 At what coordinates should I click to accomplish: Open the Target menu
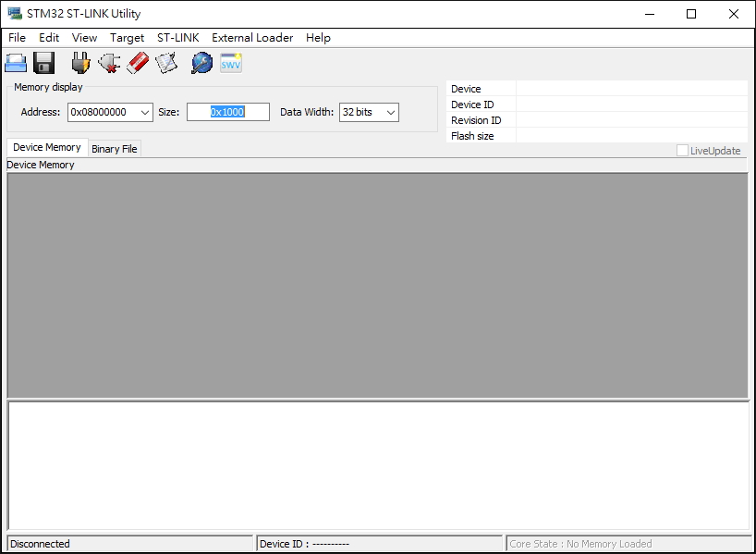click(127, 38)
